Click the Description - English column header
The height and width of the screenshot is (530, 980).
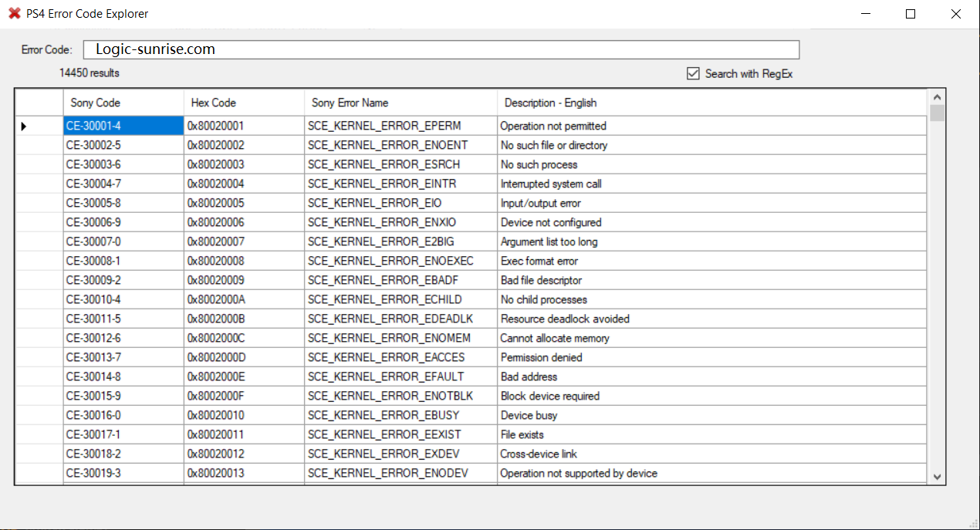(711, 103)
